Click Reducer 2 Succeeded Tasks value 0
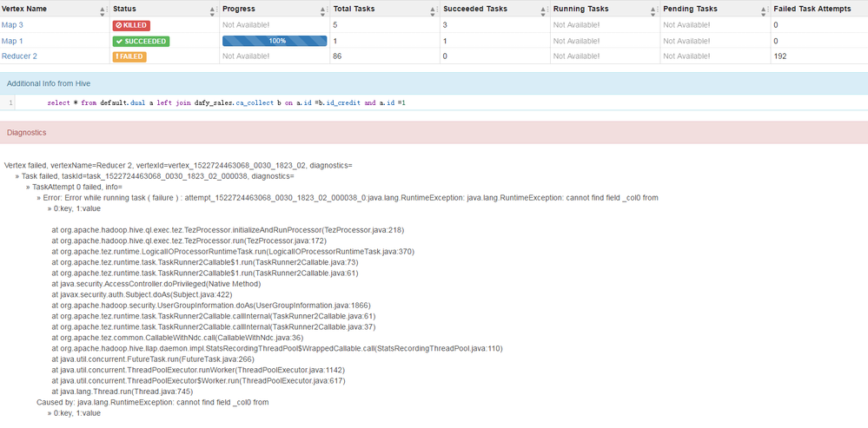 coord(445,56)
